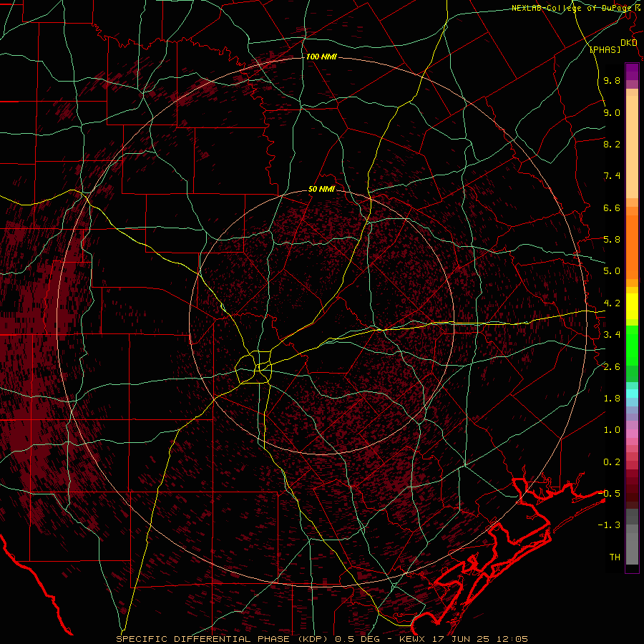Click the '50 NMI' range ring label

pos(321,189)
